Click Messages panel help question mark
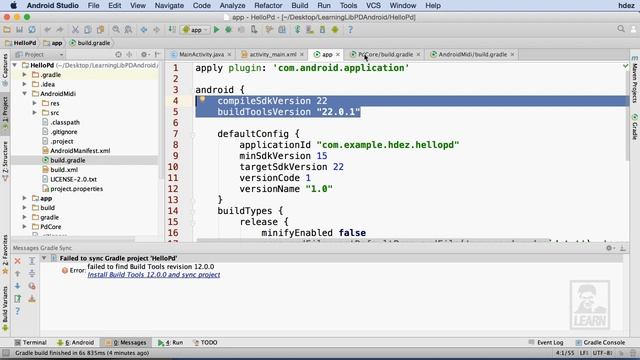This screenshot has width=640, height=360. pos(18,311)
